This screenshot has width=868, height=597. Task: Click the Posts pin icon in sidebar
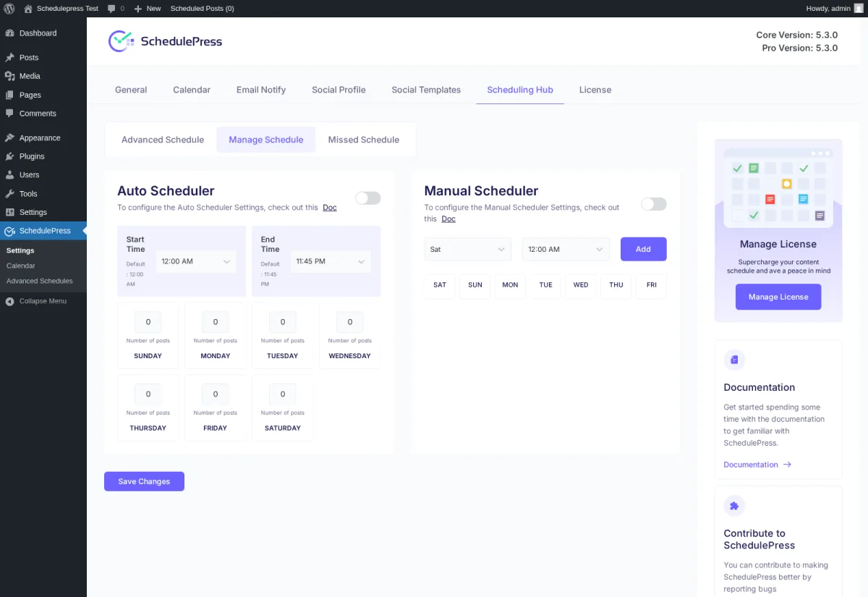pyautogui.click(x=9, y=58)
